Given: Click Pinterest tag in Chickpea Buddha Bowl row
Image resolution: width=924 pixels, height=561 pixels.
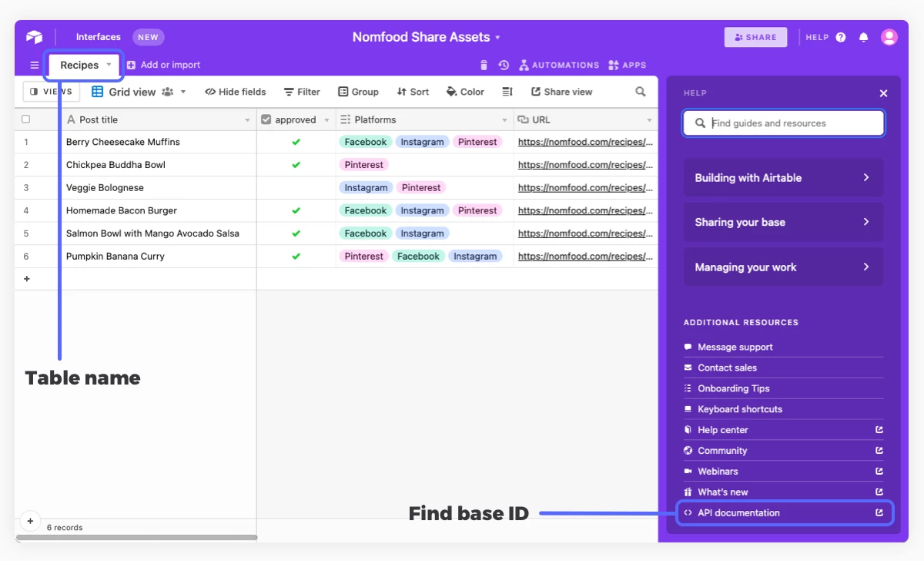Looking at the screenshot, I should coord(364,165).
